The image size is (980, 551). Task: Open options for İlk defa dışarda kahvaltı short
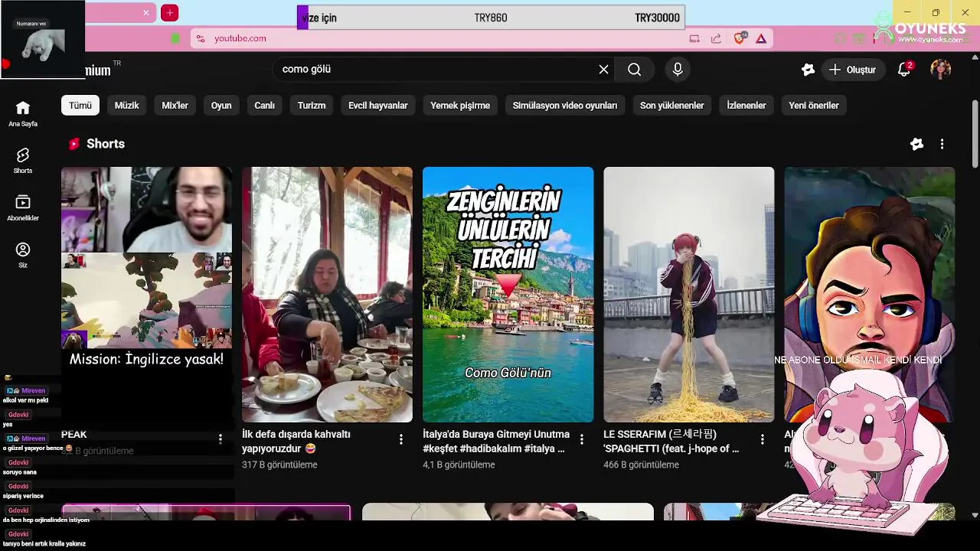pyautogui.click(x=401, y=439)
